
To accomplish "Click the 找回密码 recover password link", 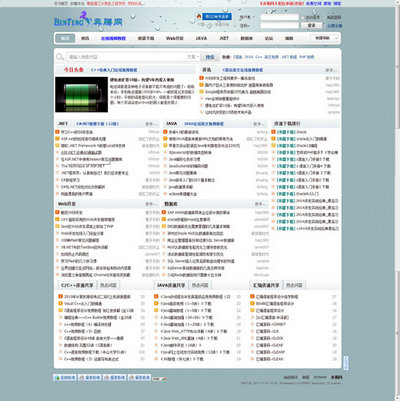I will coord(334,17).
